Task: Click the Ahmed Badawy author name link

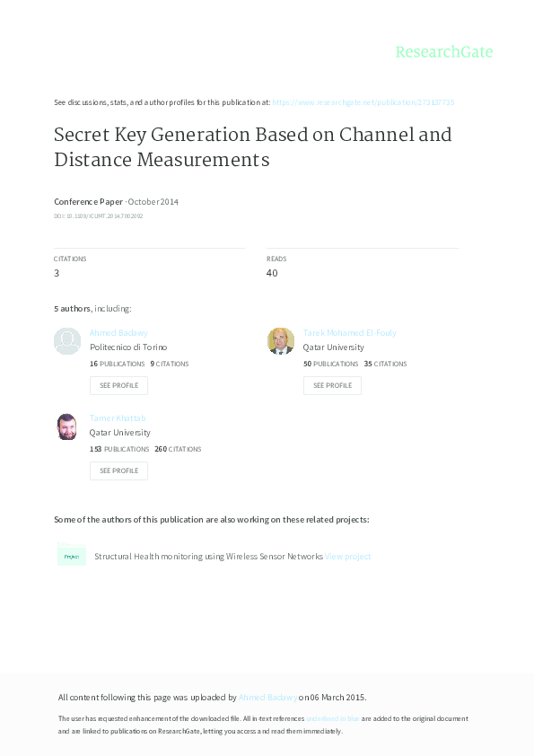Action: tap(118, 332)
